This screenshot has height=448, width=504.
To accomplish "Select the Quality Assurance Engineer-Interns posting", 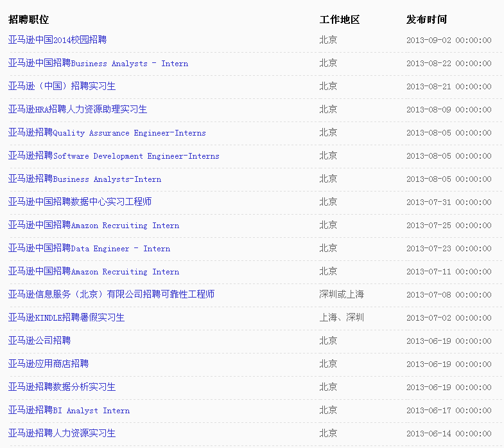I will click(x=107, y=132).
